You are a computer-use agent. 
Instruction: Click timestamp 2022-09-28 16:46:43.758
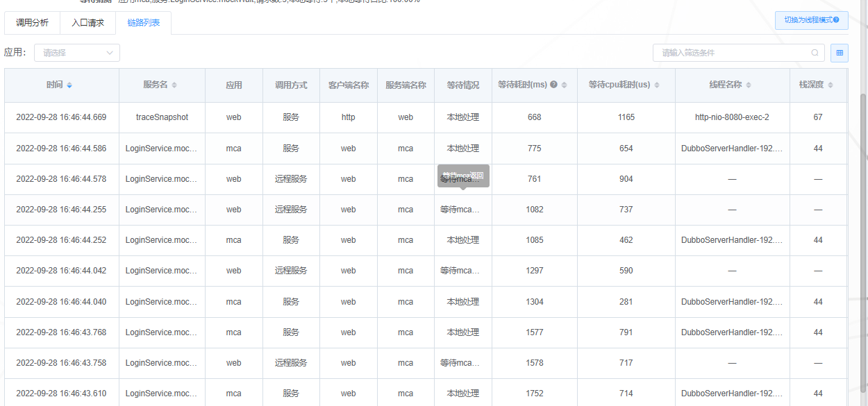pos(61,363)
